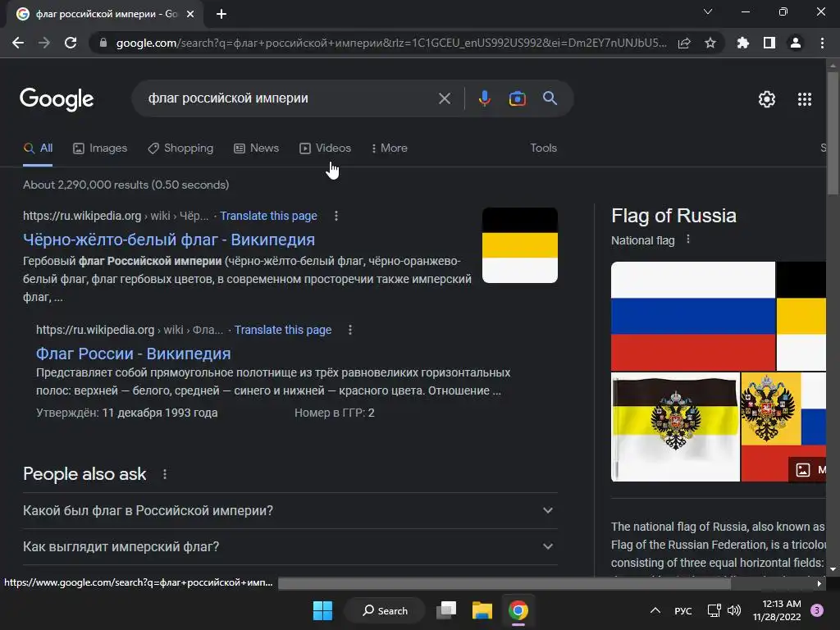The image size is (840, 630).
Task: Open the notification count badge
Action: [816, 610]
